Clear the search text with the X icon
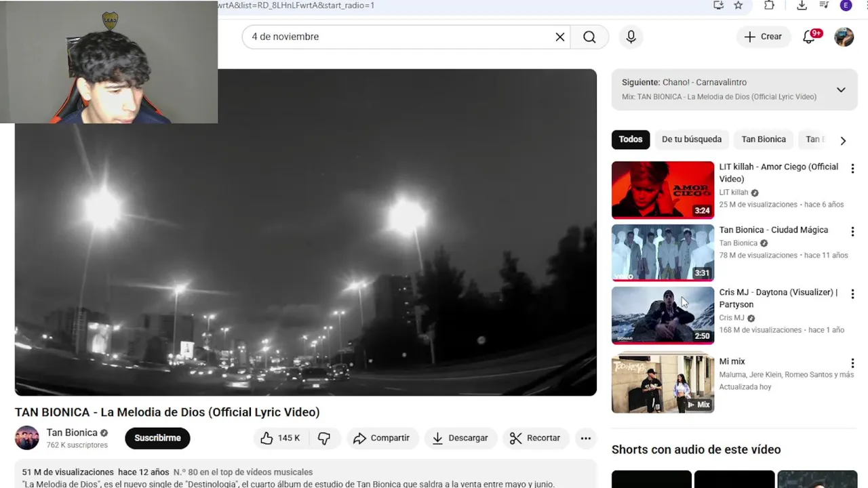The image size is (868, 488). pos(560,37)
